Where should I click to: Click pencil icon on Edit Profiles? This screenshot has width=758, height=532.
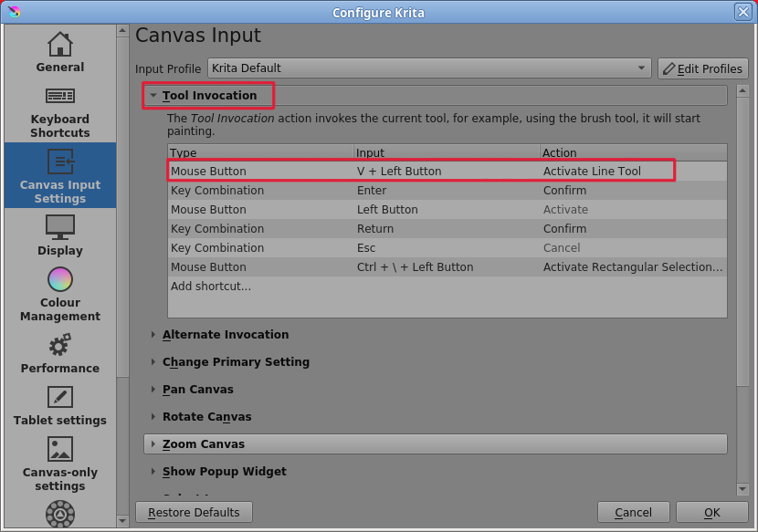coord(669,69)
